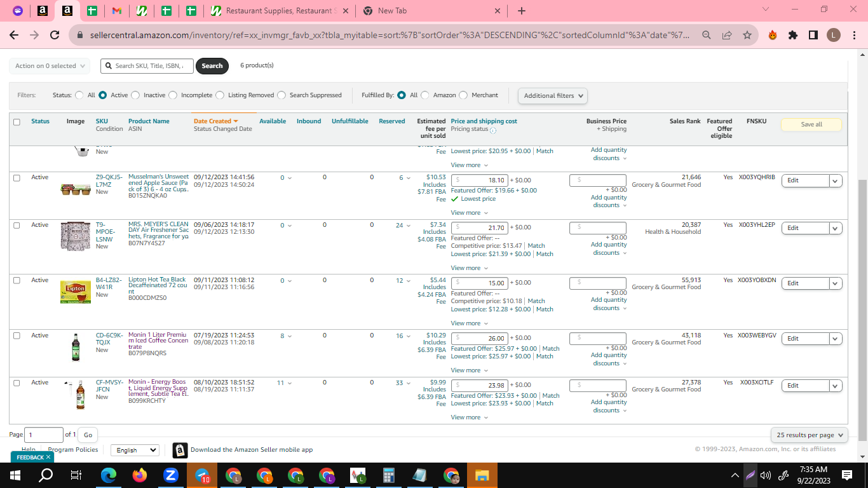Viewport: 868px width, 488px height.
Task: Expand the Additional filters dropdown
Action: click(553, 96)
